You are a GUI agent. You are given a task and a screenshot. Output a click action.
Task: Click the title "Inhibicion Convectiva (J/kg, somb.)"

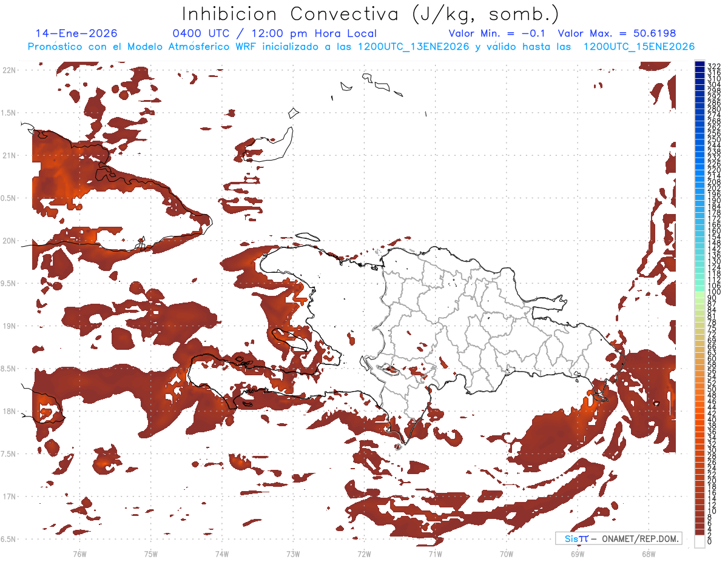(x=370, y=14)
